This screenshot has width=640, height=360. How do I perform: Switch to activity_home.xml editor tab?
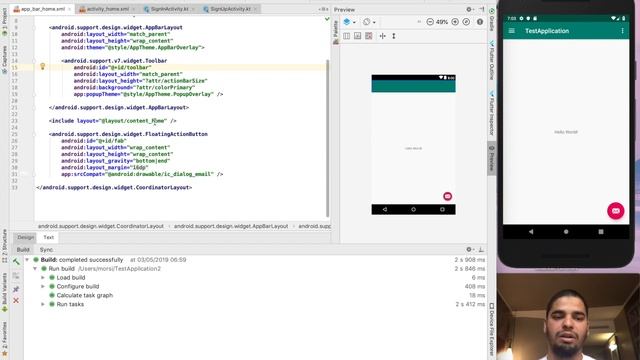point(107,9)
